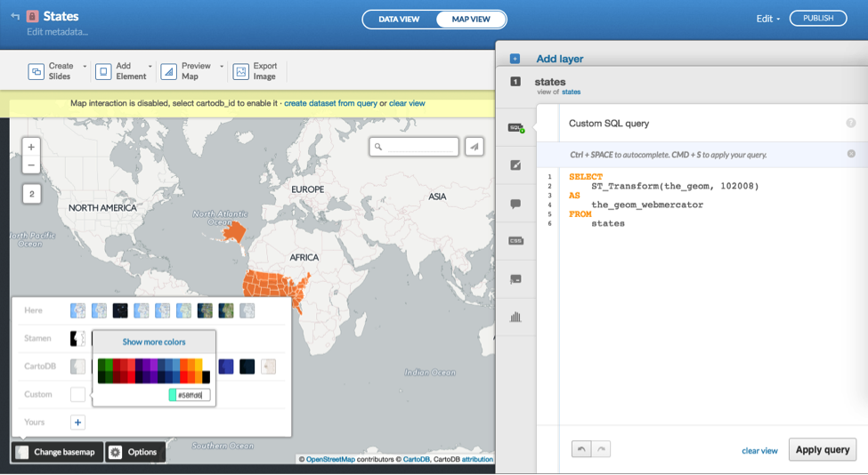Click the Add Element icon

pyautogui.click(x=103, y=71)
